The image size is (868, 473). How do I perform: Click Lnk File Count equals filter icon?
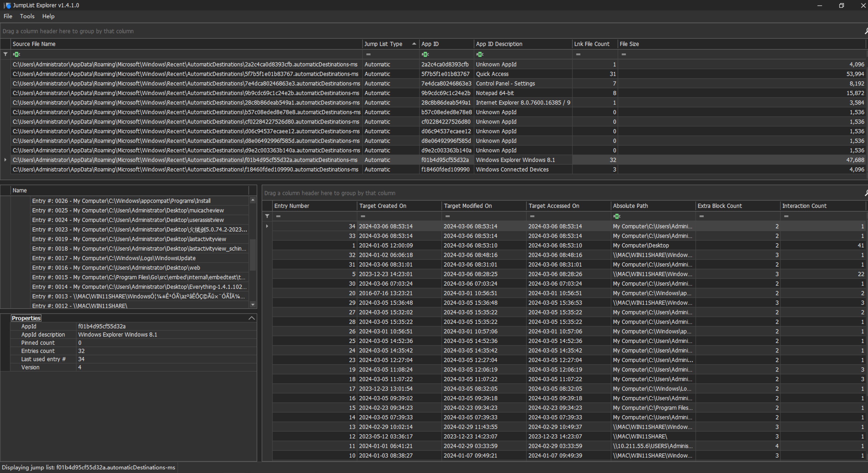[578, 54]
